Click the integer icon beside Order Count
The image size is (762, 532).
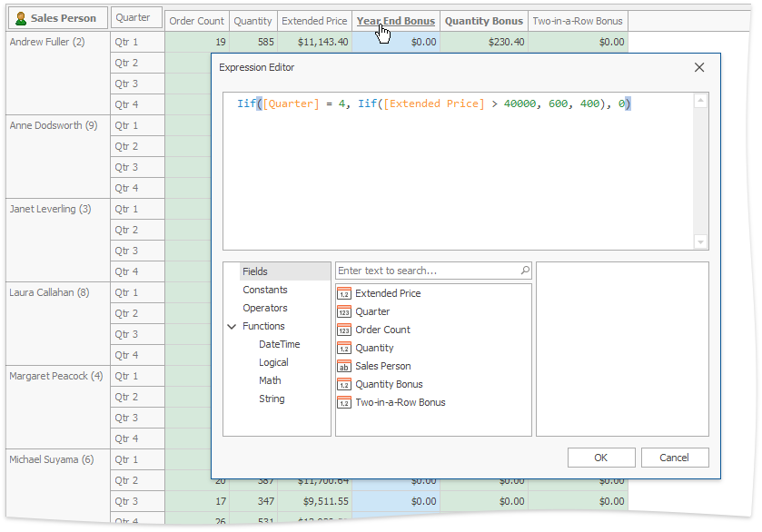point(343,330)
